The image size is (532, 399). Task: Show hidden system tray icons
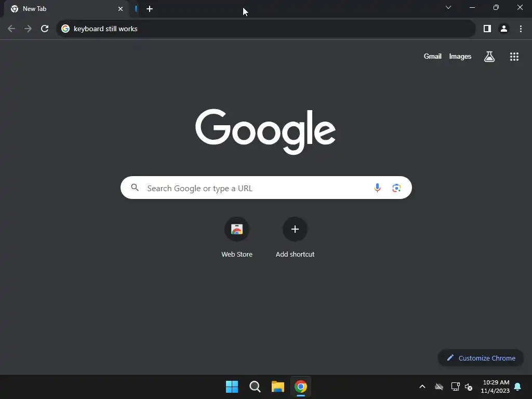coord(422,387)
